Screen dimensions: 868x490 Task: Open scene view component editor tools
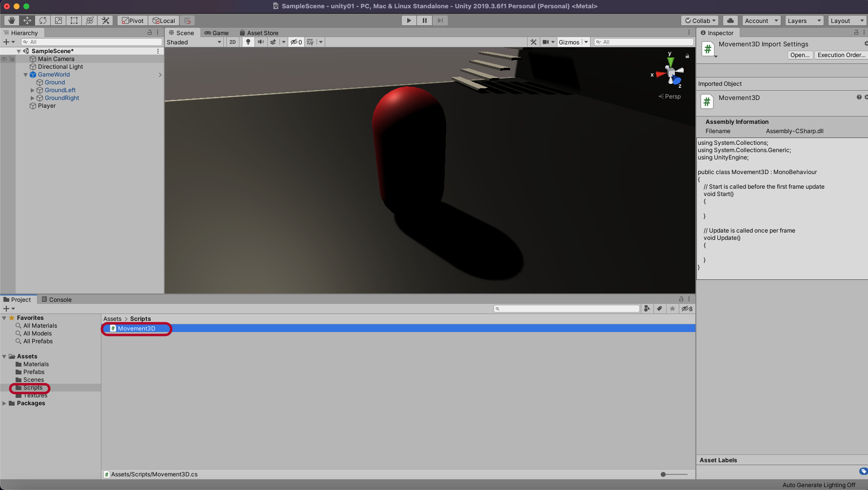(x=533, y=42)
